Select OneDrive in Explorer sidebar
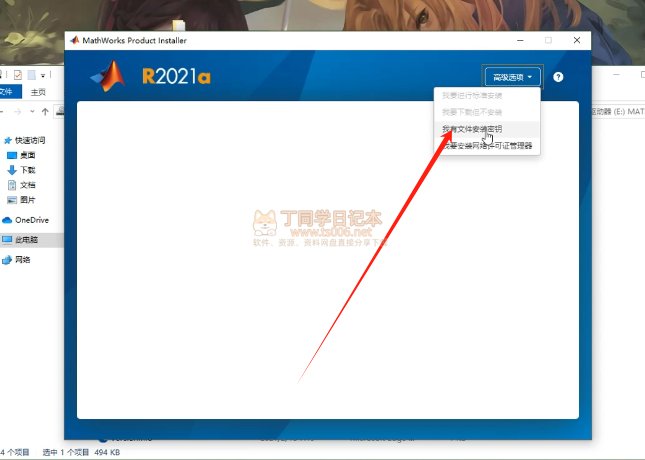Screen dimensions: 645x460 tap(32, 220)
